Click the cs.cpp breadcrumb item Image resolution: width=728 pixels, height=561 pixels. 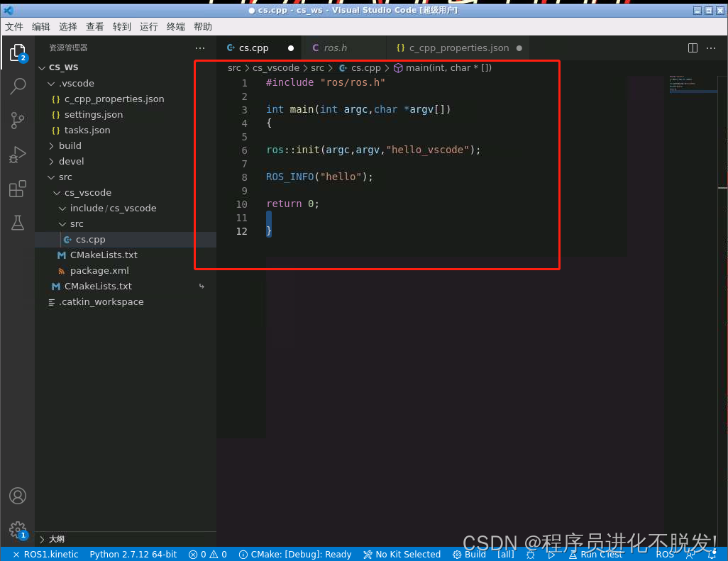360,68
